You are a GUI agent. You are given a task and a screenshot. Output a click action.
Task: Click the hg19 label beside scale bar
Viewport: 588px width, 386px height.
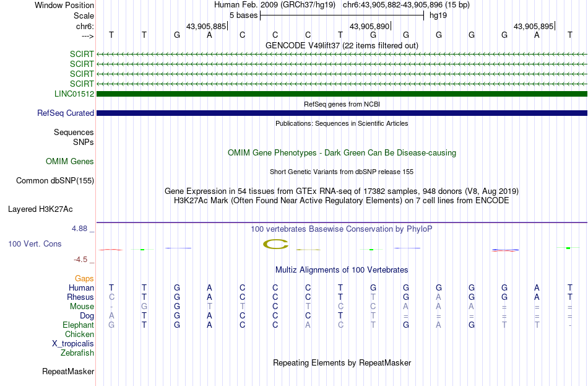tap(438, 15)
